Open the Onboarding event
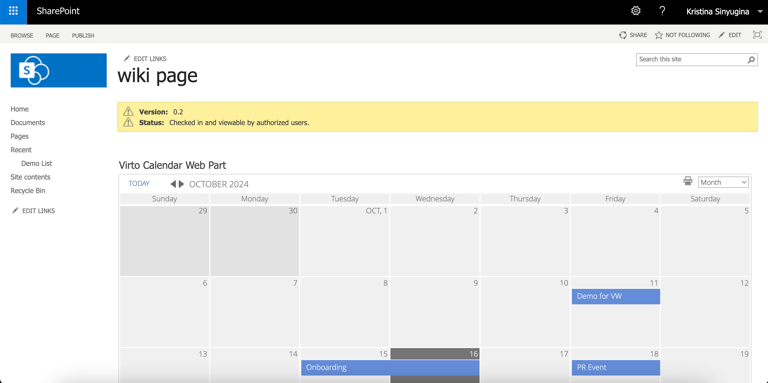This screenshot has width=768, height=383. [390, 368]
